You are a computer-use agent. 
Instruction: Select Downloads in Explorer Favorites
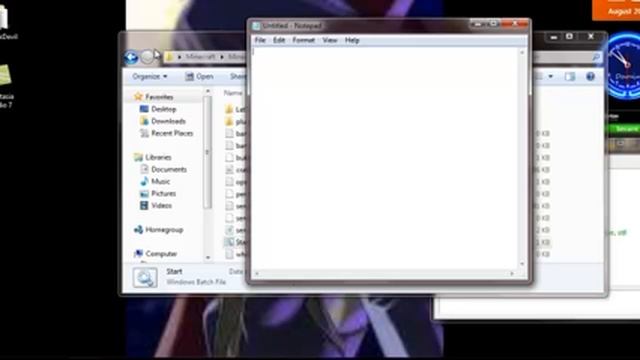click(x=168, y=121)
